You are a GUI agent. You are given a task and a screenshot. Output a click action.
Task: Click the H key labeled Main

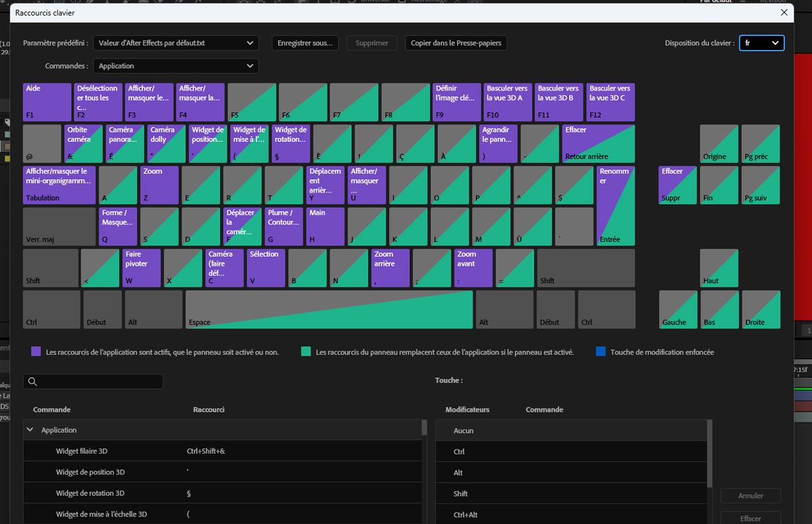click(325, 226)
